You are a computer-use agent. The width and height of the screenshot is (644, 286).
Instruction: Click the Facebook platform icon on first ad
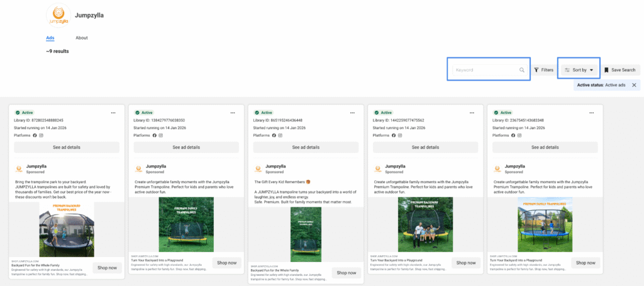click(35, 135)
